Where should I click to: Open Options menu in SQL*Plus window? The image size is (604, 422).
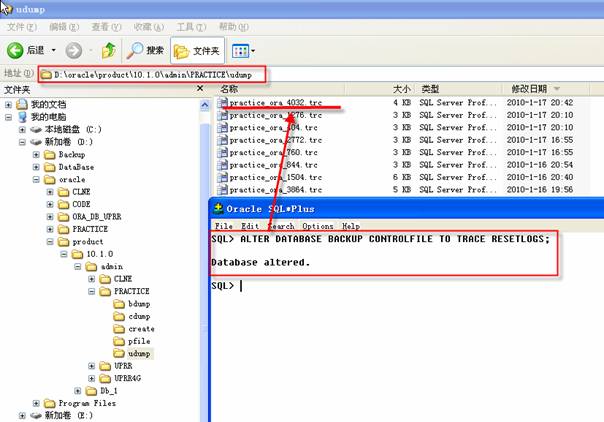pyautogui.click(x=318, y=226)
